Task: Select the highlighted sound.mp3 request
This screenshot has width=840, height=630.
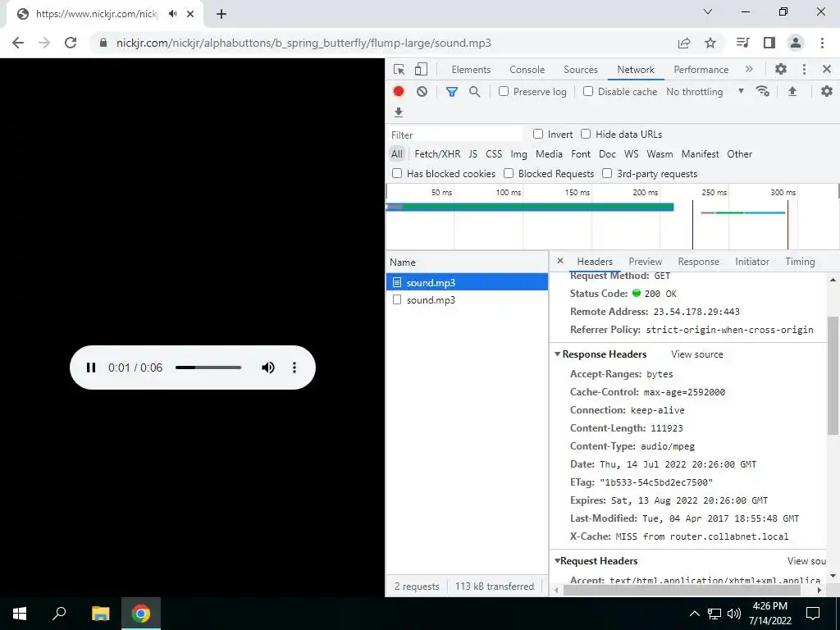Action: click(x=467, y=282)
